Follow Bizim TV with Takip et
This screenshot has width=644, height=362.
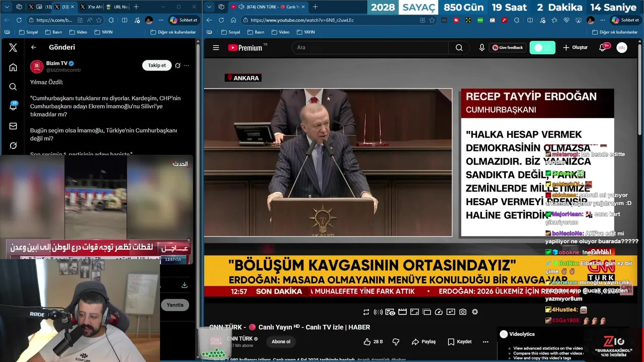click(x=156, y=65)
